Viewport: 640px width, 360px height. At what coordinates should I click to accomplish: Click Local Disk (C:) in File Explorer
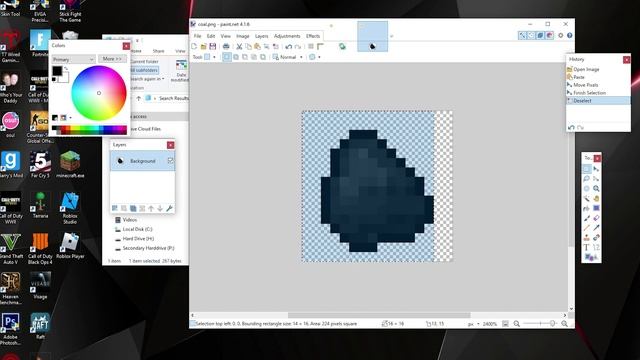(137, 229)
